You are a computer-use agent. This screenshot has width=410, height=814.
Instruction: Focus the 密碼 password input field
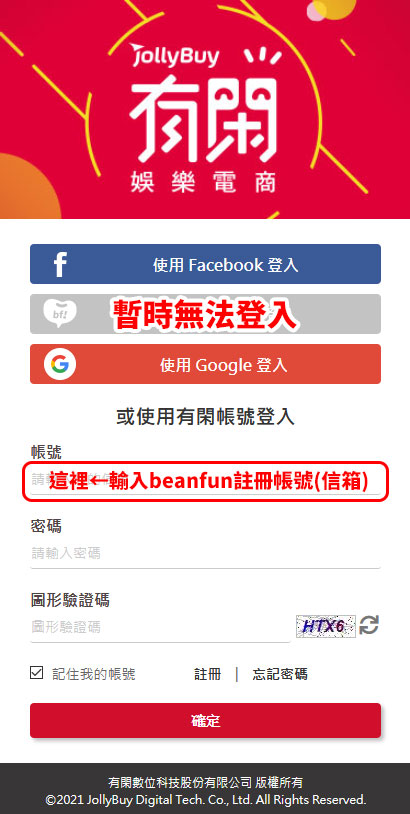tap(206, 553)
